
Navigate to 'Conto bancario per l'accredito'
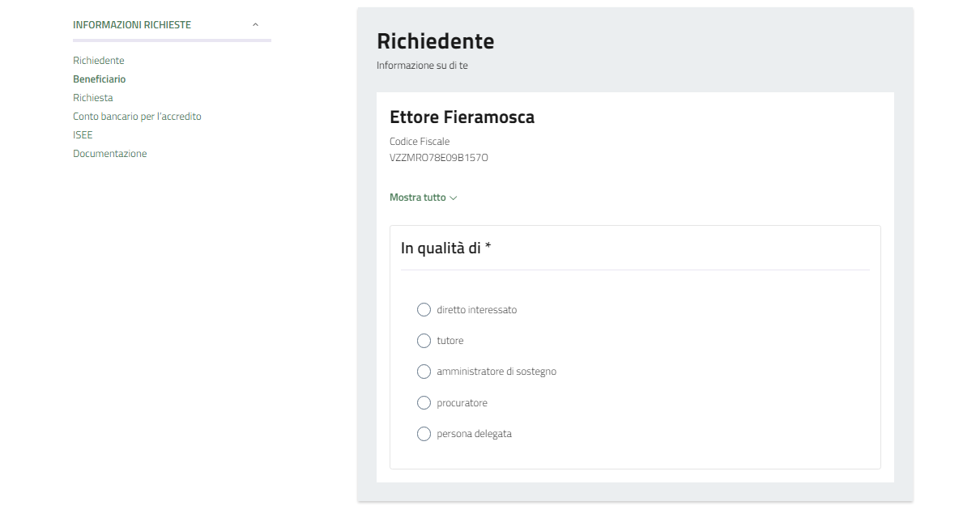(137, 117)
